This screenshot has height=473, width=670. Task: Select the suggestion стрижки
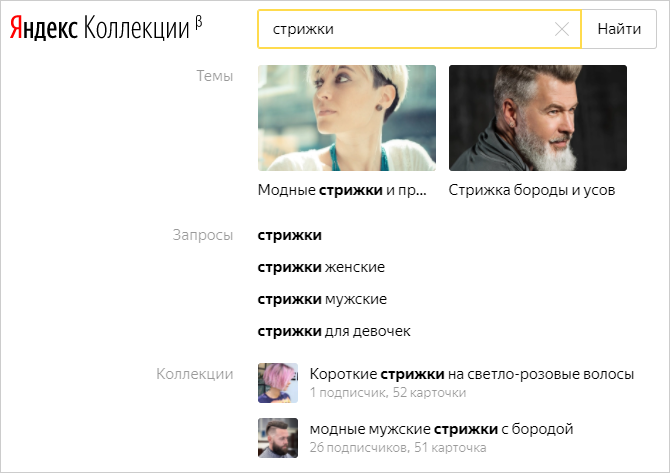click(289, 235)
